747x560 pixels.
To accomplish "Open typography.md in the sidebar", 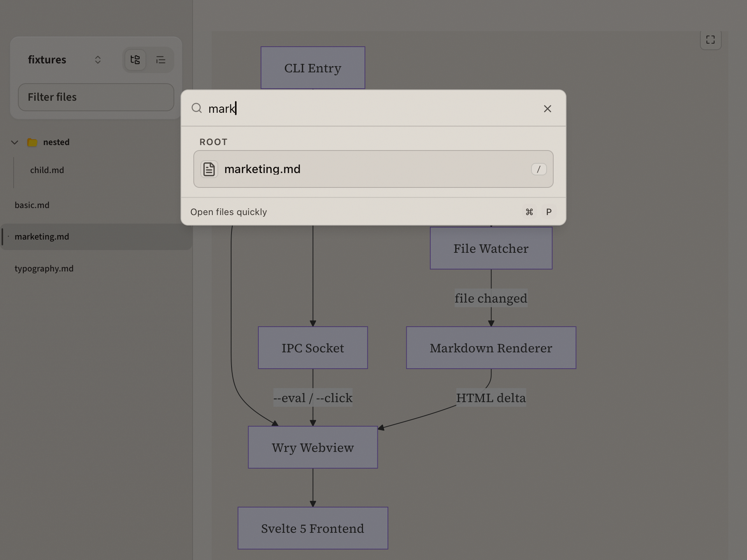I will pyautogui.click(x=44, y=268).
